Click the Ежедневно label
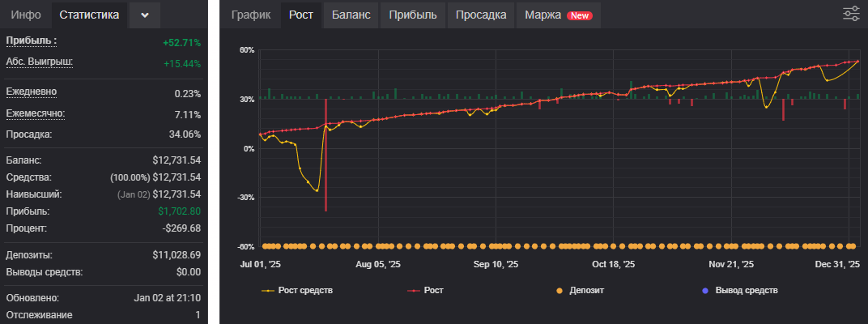The width and height of the screenshot is (868, 324). (32, 92)
